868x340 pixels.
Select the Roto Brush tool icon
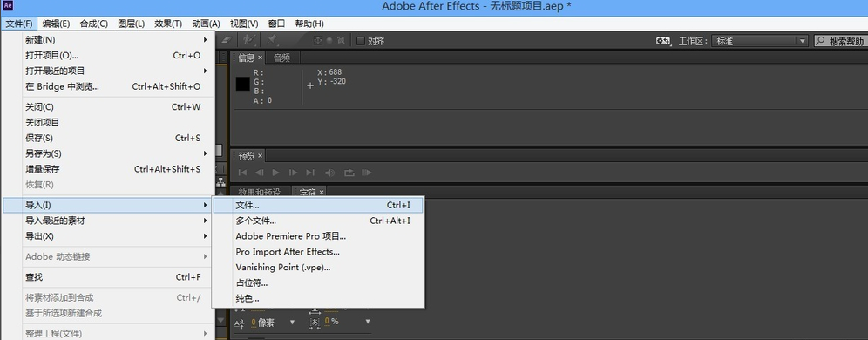tap(249, 40)
